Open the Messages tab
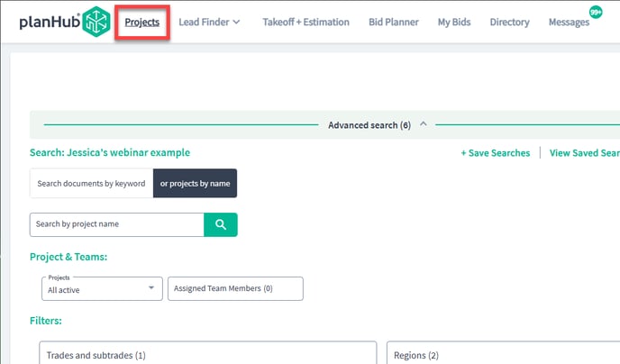 tap(569, 23)
